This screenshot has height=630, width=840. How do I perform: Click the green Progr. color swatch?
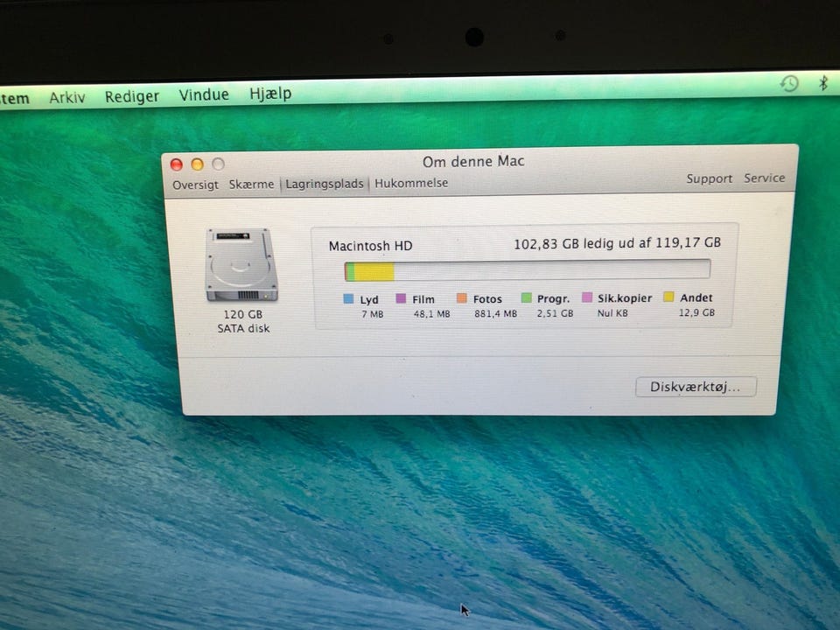click(x=527, y=297)
